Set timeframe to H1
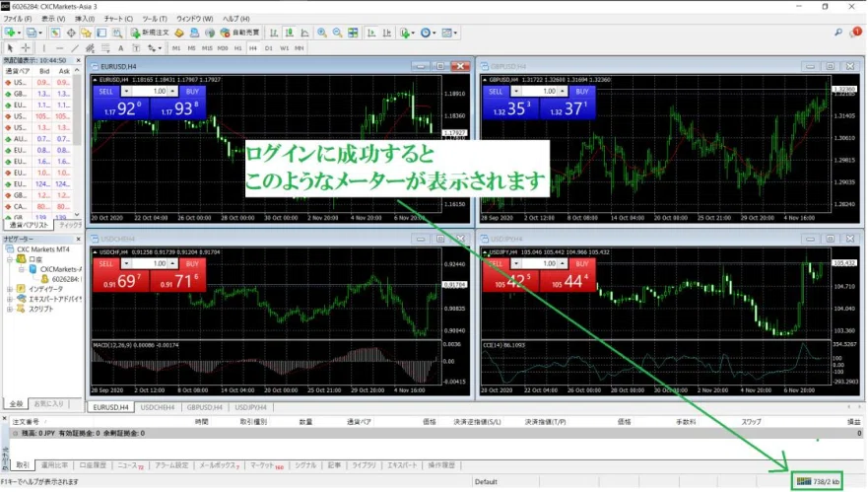 237,48
